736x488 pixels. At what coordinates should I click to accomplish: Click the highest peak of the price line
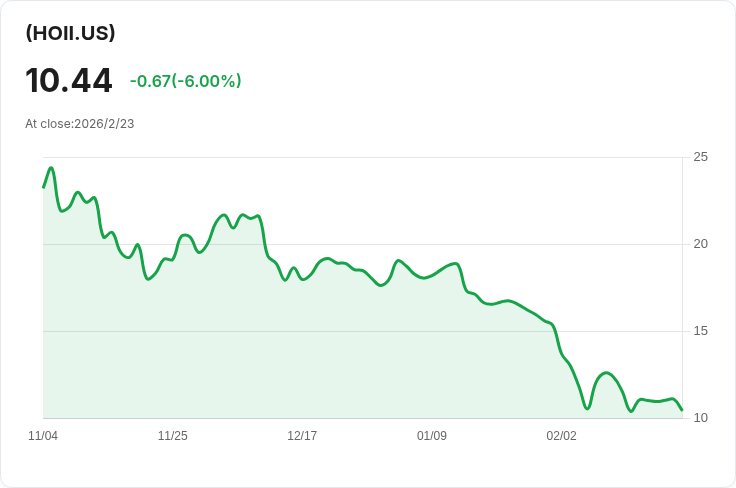(x=51, y=168)
